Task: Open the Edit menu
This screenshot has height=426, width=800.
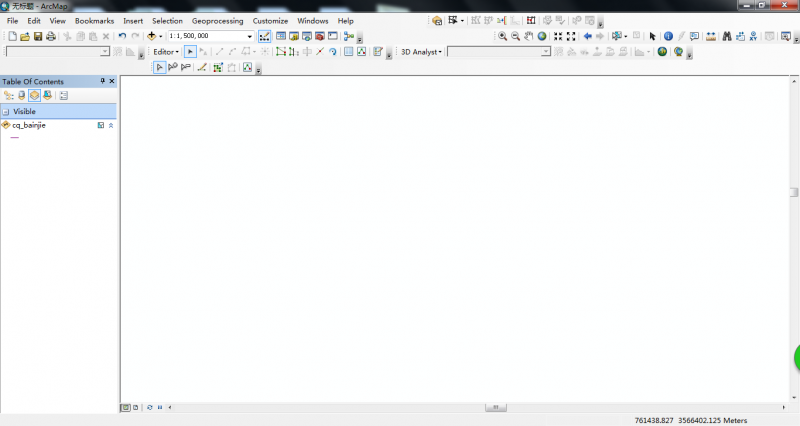Action: coord(34,21)
